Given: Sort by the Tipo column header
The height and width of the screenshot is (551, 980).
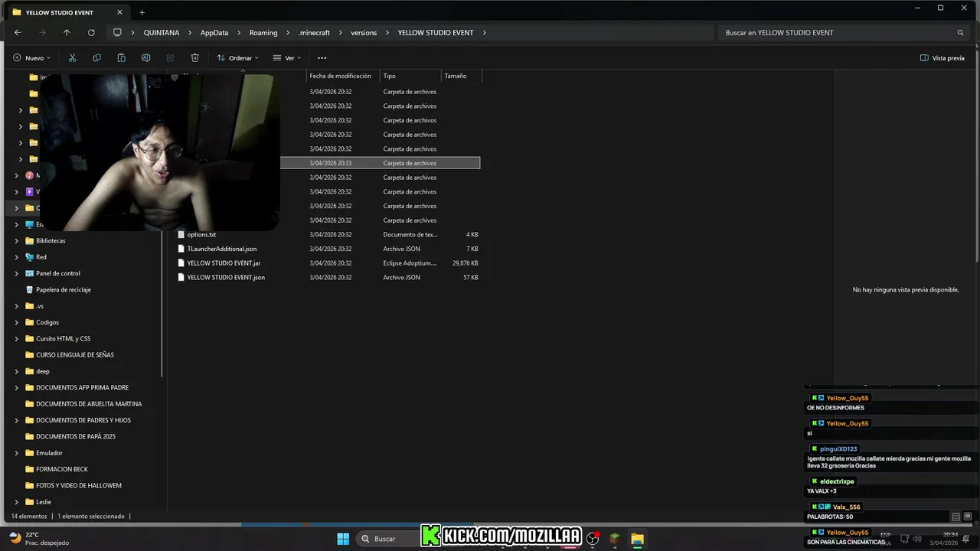Looking at the screenshot, I should click(x=410, y=76).
